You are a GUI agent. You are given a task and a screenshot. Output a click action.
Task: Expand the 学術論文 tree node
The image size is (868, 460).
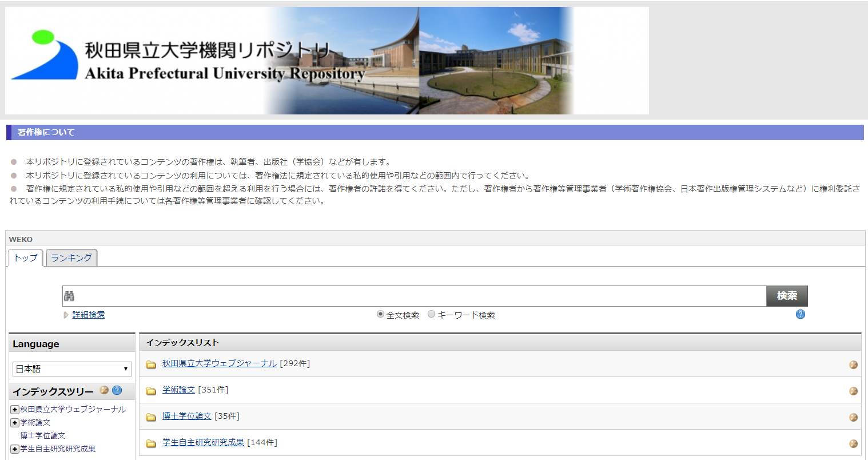pyautogui.click(x=15, y=423)
